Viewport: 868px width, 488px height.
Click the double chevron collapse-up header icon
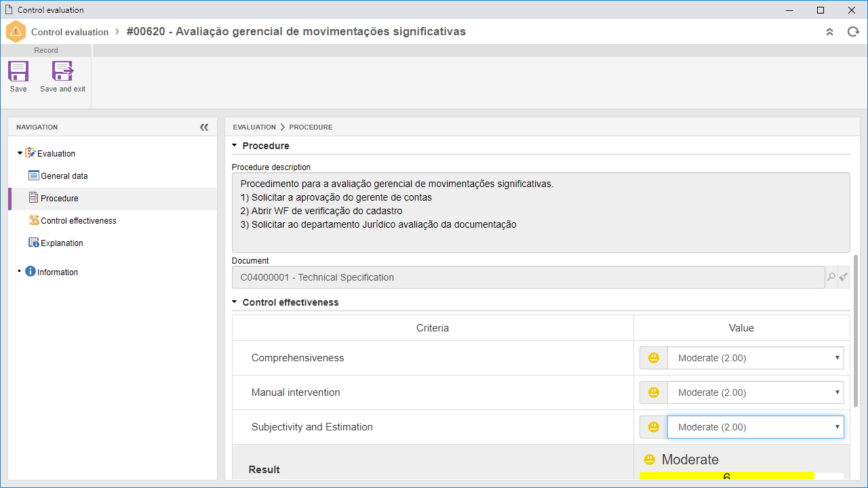coord(829,32)
